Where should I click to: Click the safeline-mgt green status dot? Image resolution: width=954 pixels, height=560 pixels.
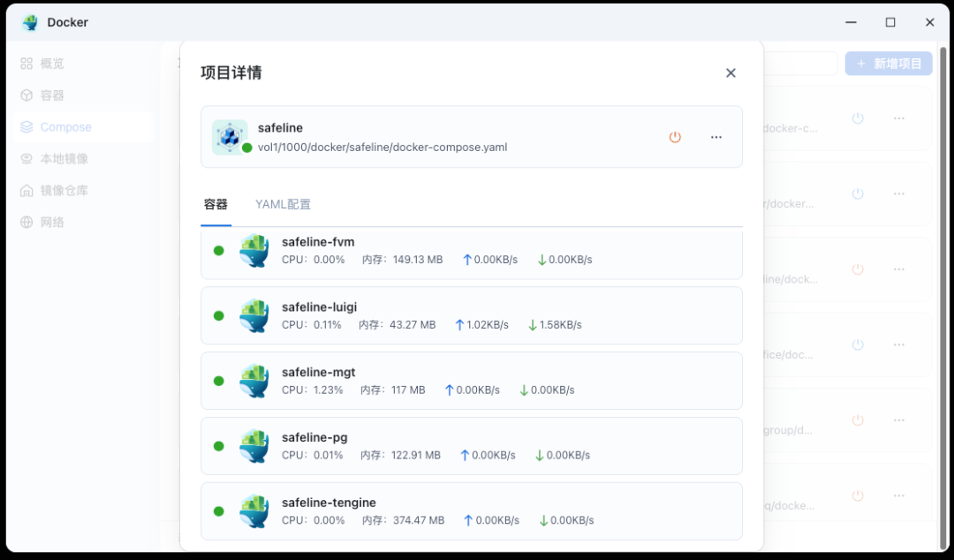pyautogui.click(x=219, y=381)
